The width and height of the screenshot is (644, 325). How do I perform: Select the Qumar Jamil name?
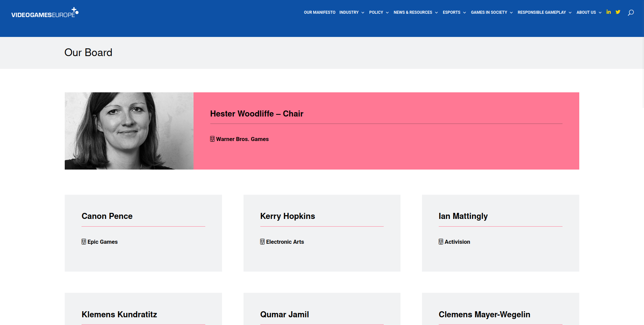(x=284, y=315)
